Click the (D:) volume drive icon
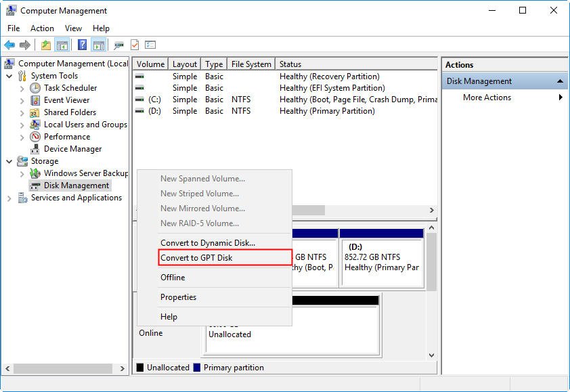Image resolution: width=570 pixels, height=392 pixels. (139, 111)
